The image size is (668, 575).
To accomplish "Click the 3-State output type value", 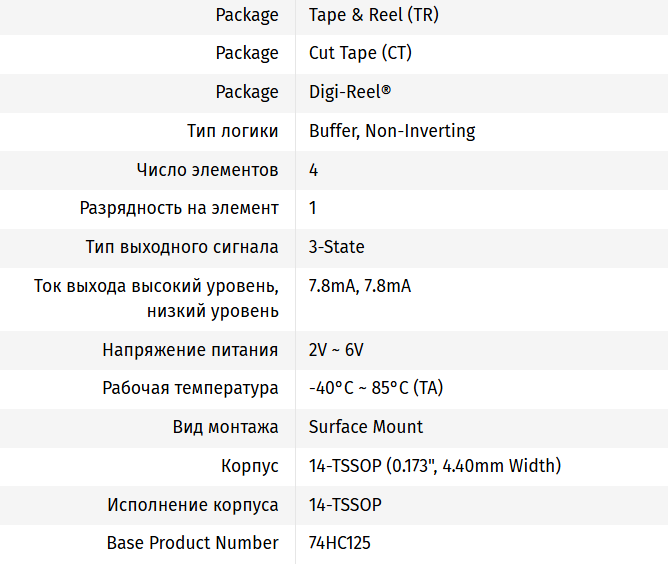I will point(337,247).
